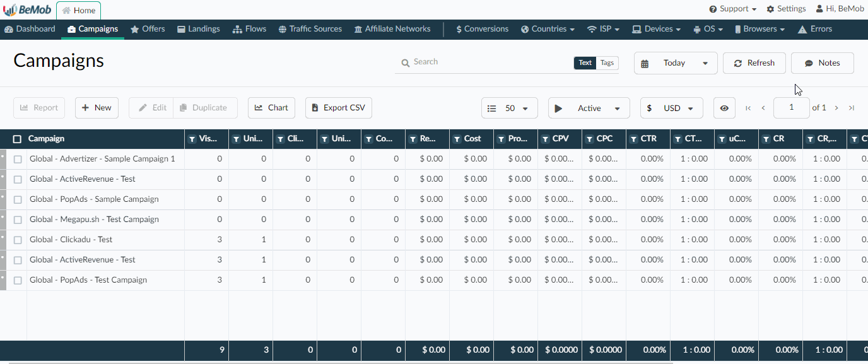Expand the OS dropdown menu
Image resolution: width=868 pixels, height=364 pixels.
click(708, 29)
